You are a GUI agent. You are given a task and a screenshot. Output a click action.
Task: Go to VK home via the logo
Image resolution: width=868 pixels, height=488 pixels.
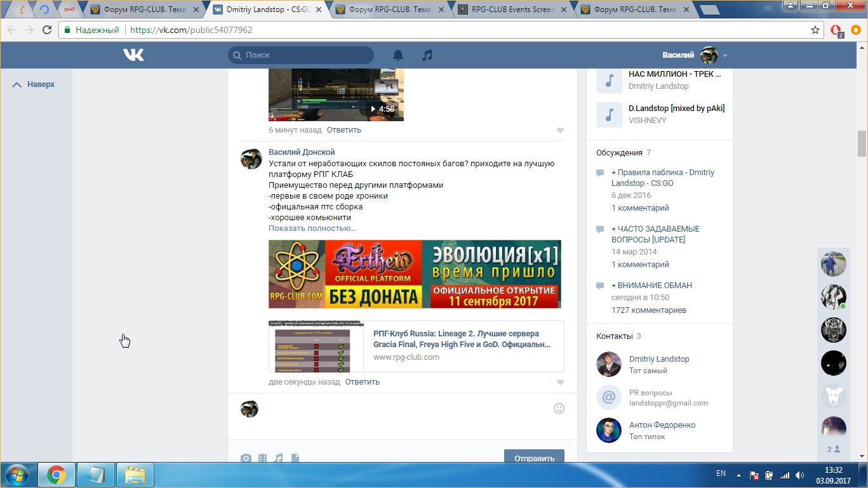coord(133,55)
